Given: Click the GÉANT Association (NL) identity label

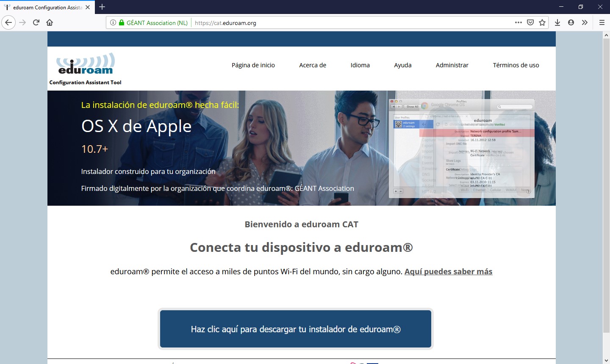Looking at the screenshot, I should point(157,23).
